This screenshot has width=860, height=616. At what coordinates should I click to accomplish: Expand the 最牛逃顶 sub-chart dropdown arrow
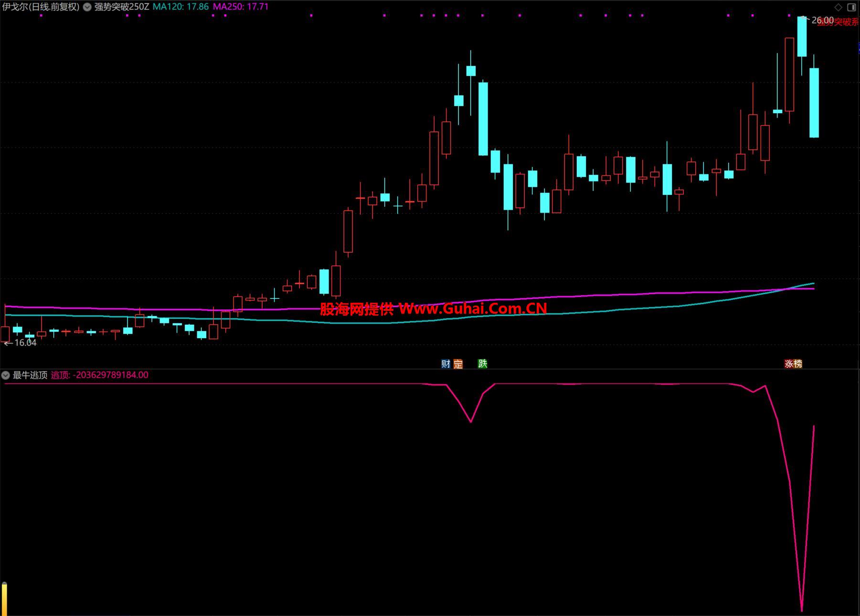click(x=6, y=375)
